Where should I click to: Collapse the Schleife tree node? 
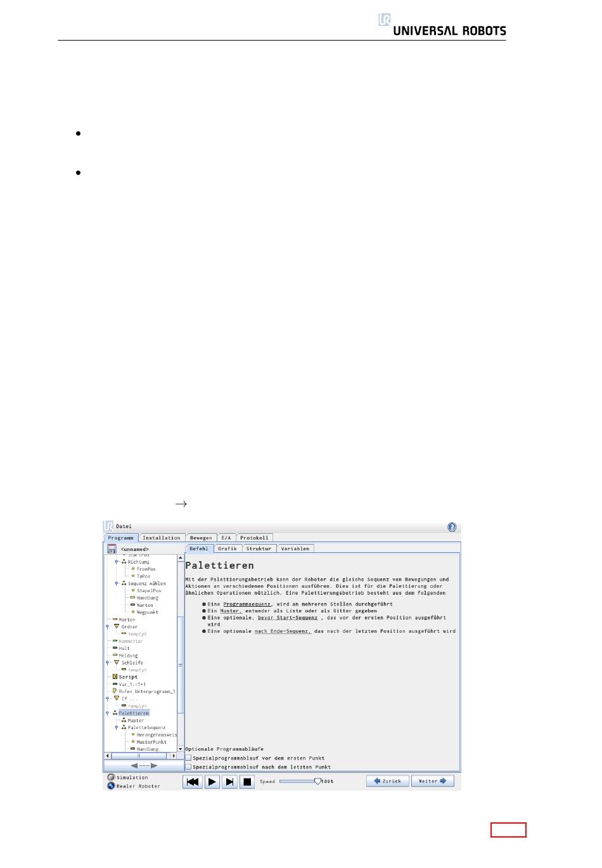[x=108, y=663]
